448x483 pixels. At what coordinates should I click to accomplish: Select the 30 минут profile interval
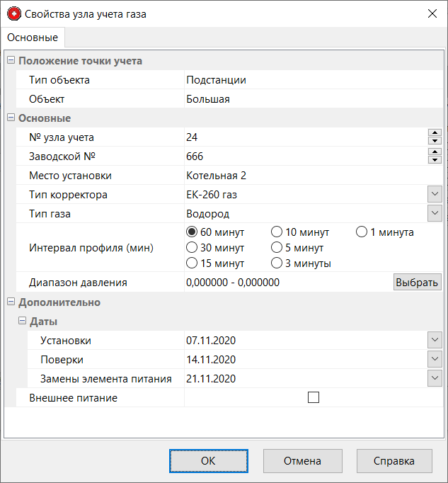191,248
